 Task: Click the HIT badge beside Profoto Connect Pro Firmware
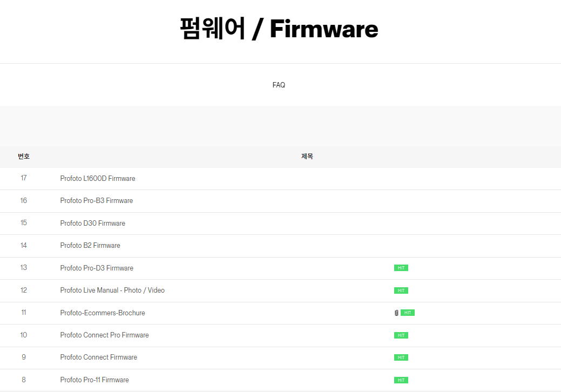[x=401, y=335]
